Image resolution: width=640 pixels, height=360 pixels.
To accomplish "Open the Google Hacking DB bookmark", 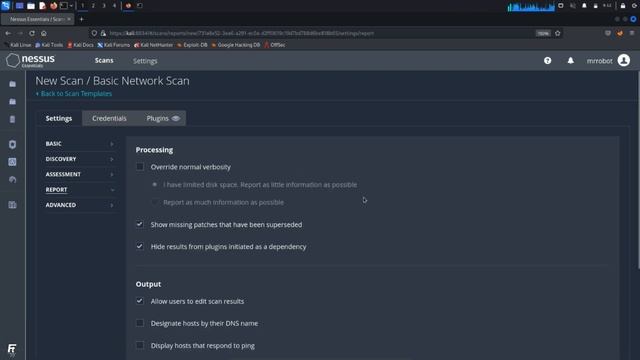I will (x=236, y=45).
